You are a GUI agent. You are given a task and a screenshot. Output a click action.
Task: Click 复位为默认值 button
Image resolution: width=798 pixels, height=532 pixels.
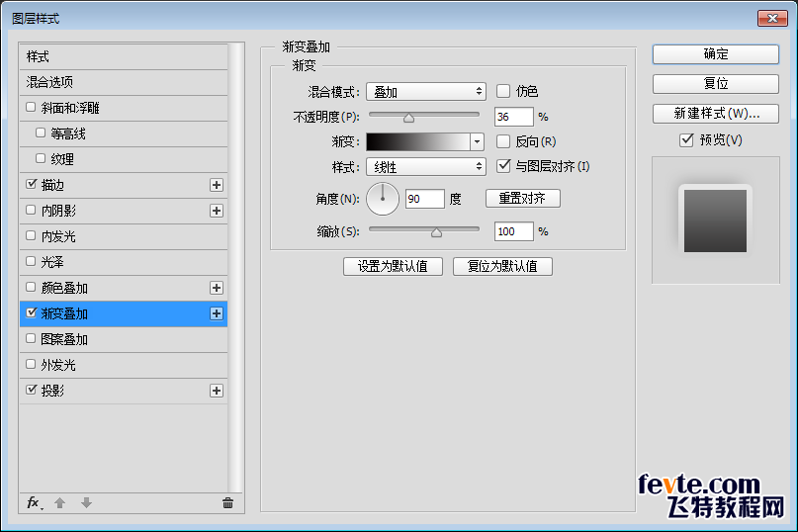pos(502,266)
